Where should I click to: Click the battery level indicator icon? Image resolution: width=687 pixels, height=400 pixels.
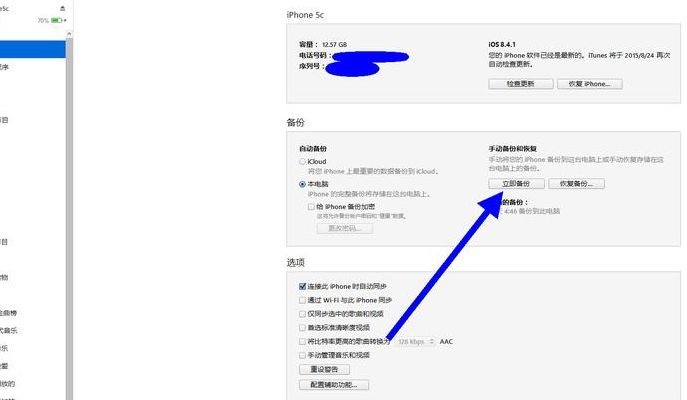(57, 20)
